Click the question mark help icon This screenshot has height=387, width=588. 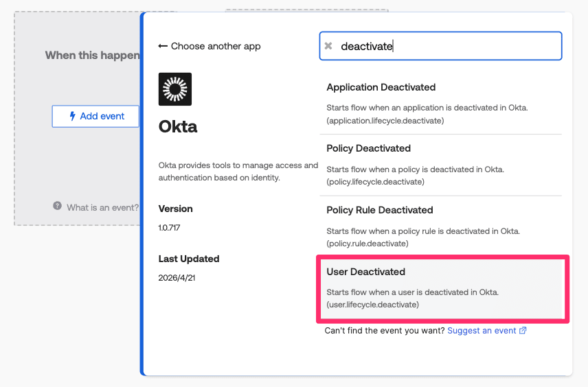(58, 207)
